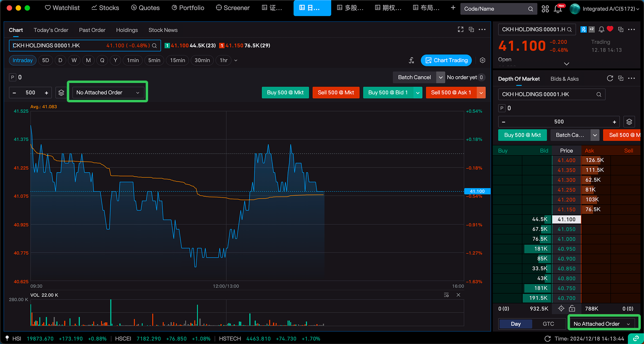The image size is (644, 344).
Task: Click the 41.350 ask price level row
Action: pyautogui.click(x=566, y=170)
